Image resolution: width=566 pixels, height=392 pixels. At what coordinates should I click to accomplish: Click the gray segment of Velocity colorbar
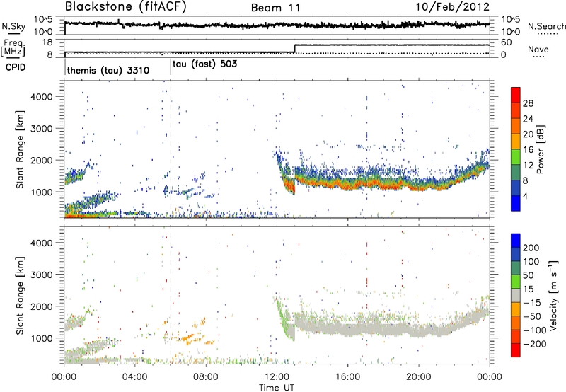point(516,296)
